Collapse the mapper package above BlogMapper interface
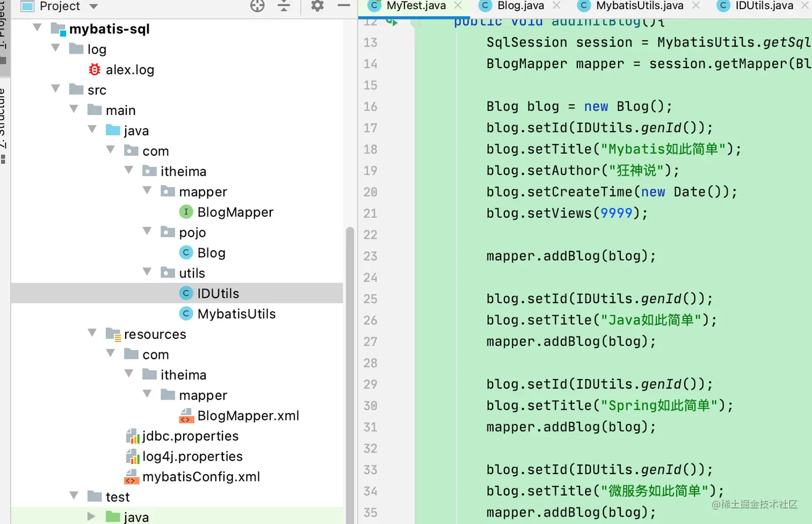This screenshot has width=812, height=524. [x=147, y=190]
